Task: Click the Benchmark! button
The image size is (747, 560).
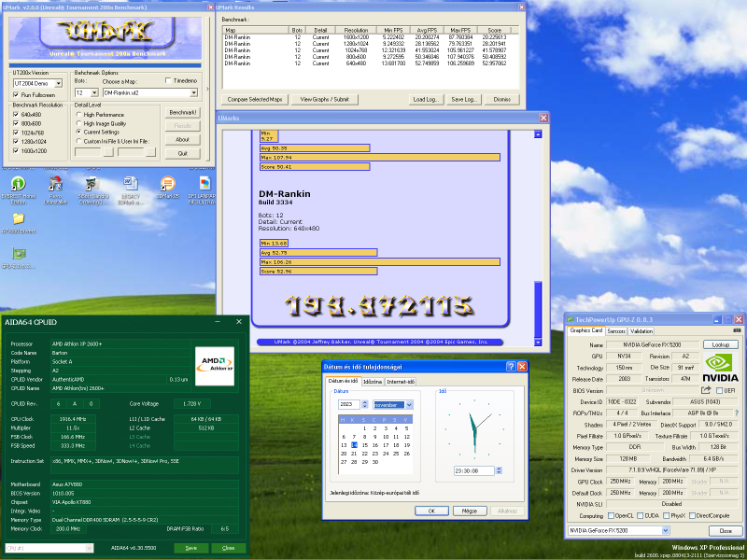Action: [183, 112]
